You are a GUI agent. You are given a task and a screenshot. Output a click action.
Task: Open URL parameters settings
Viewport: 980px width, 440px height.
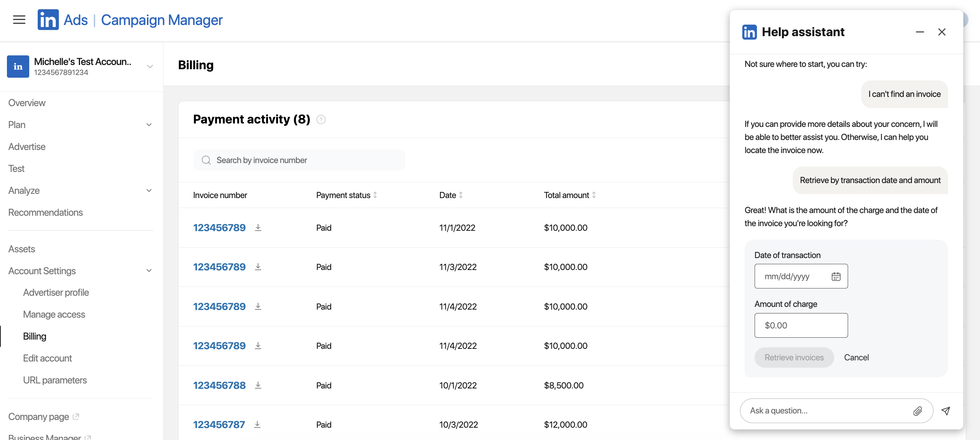click(x=55, y=380)
